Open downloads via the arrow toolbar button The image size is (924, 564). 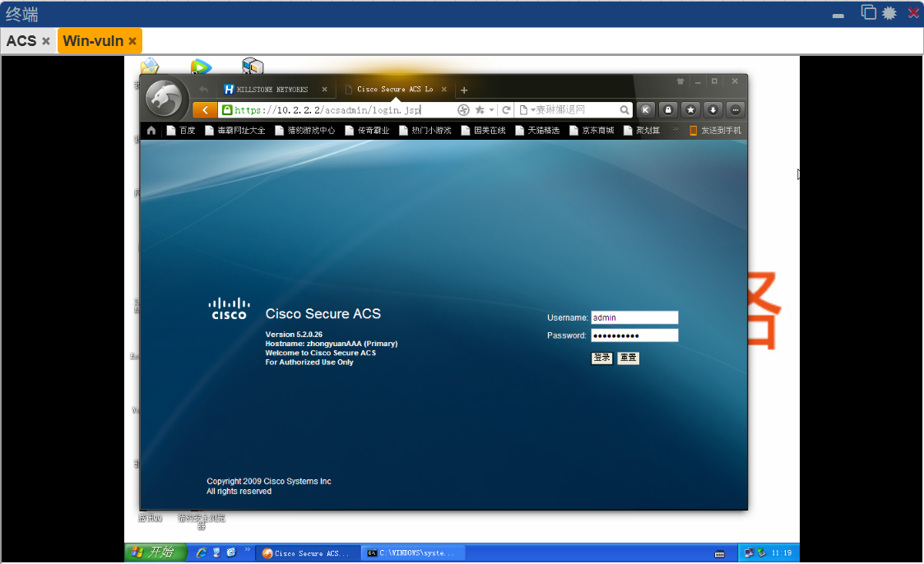(x=713, y=109)
